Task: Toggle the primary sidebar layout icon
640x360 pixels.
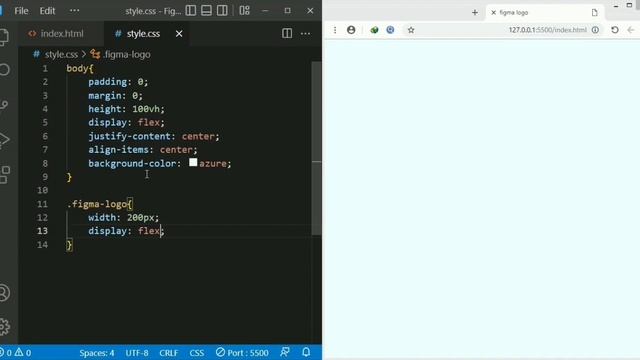Action: tap(191, 11)
